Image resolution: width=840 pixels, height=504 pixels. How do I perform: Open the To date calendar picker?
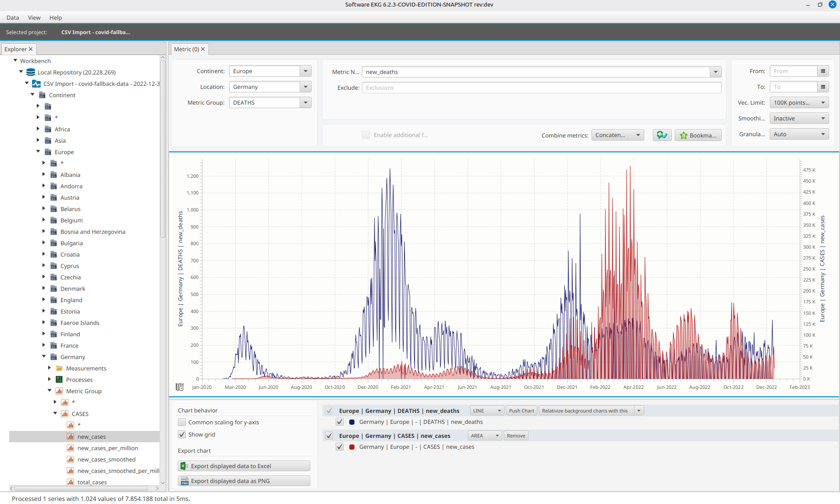(x=823, y=87)
